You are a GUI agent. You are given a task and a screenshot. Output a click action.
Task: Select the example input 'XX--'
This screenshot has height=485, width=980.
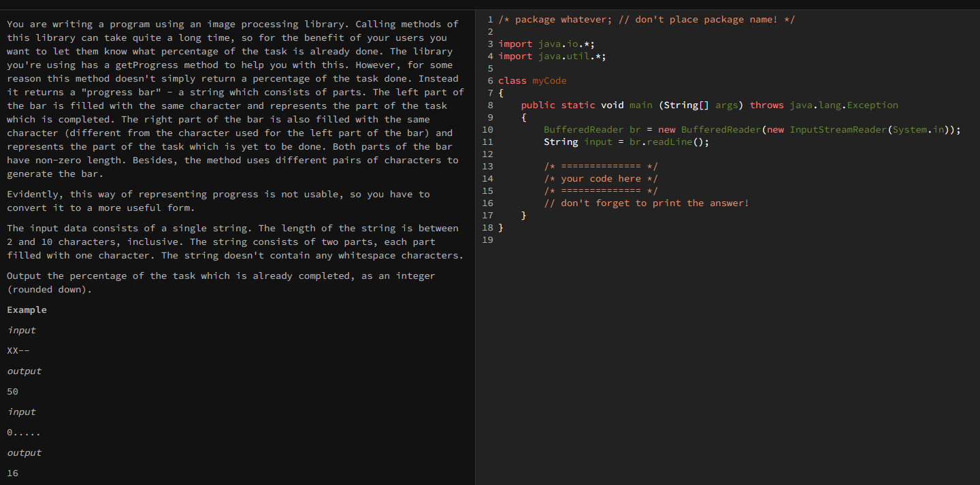[17, 350]
